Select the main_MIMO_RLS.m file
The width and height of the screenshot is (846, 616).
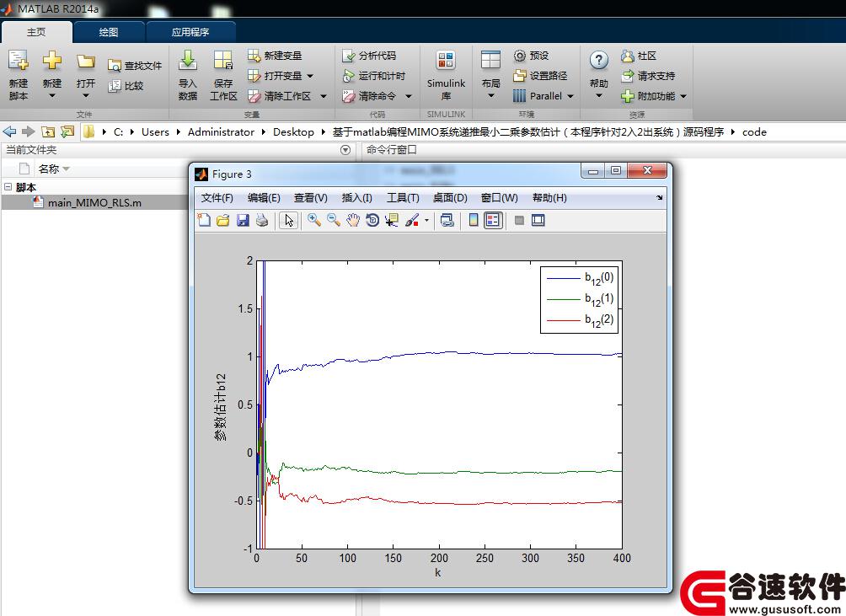(x=94, y=203)
